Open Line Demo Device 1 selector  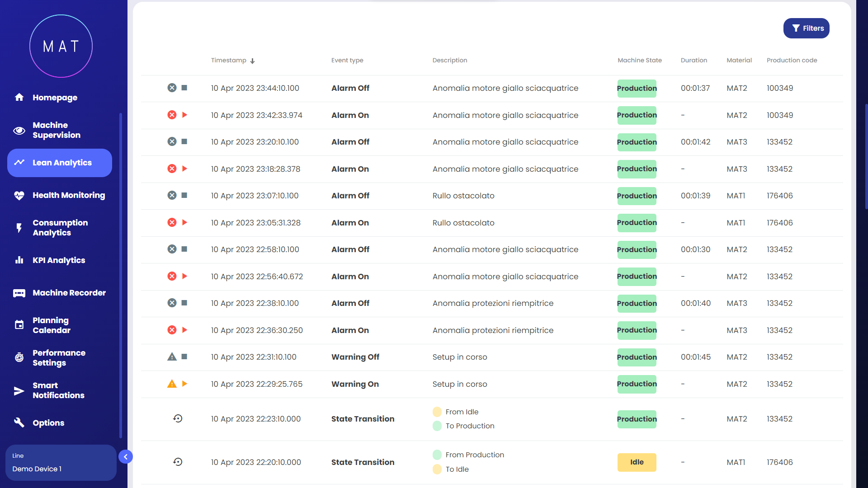point(61,463)
